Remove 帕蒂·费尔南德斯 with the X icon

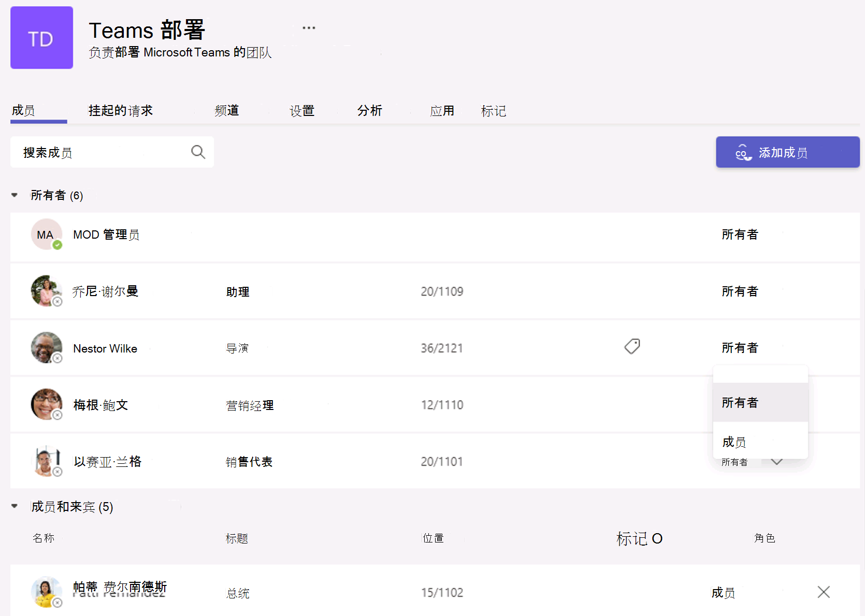[x=824, y=592]
